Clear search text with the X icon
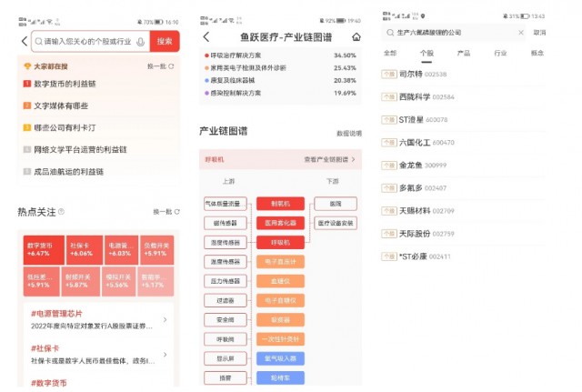 click(521, 33)
